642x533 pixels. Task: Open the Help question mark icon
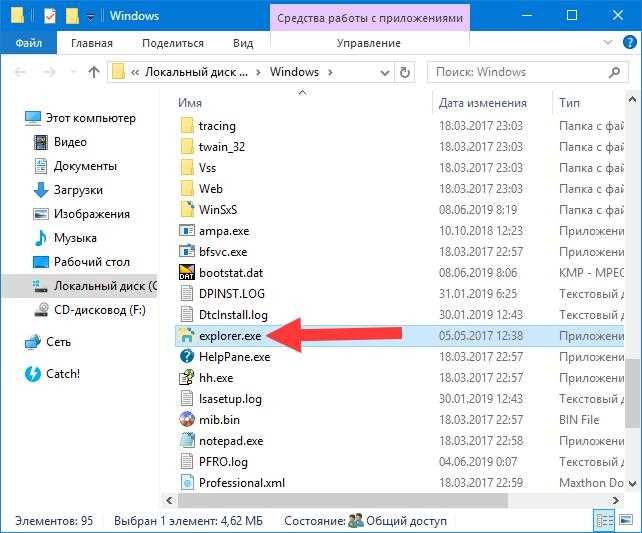tap(629, 42)
